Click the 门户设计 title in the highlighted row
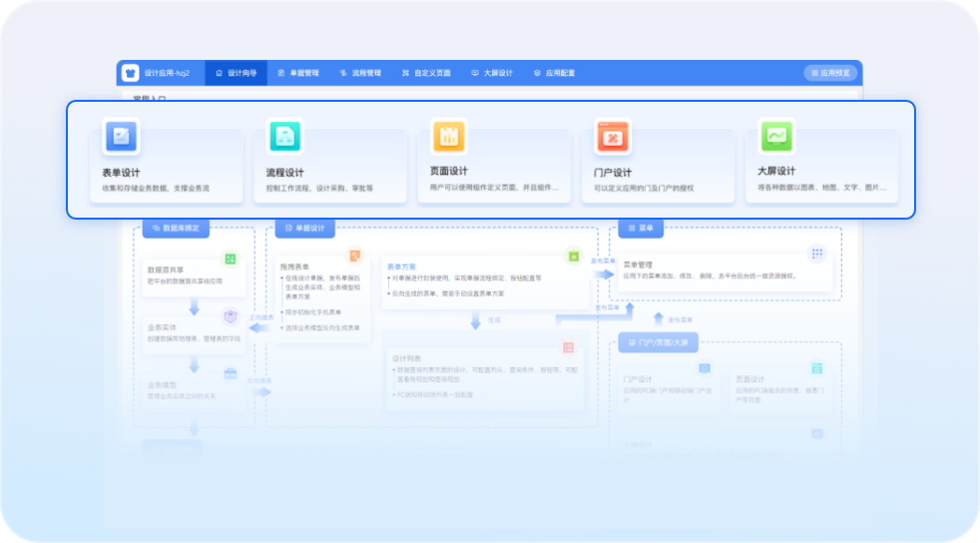980x543 pixels. pyautogui.click(x=613, y=173)
